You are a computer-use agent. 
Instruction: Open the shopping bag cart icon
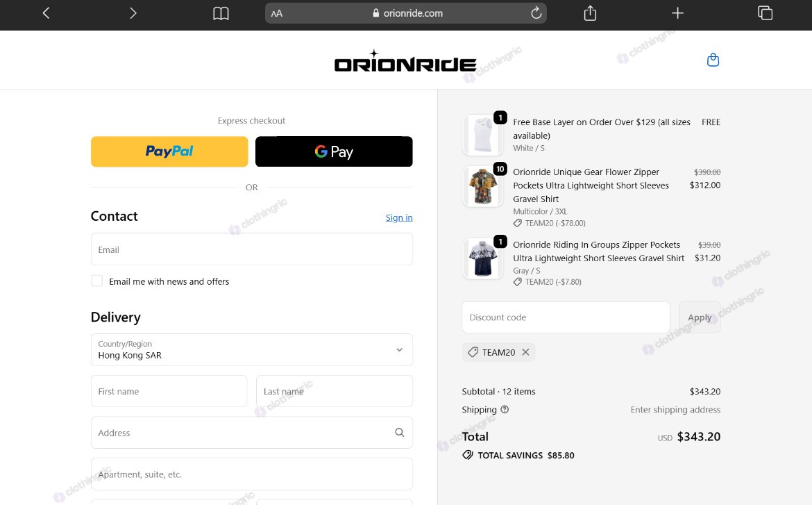(713, 60)
